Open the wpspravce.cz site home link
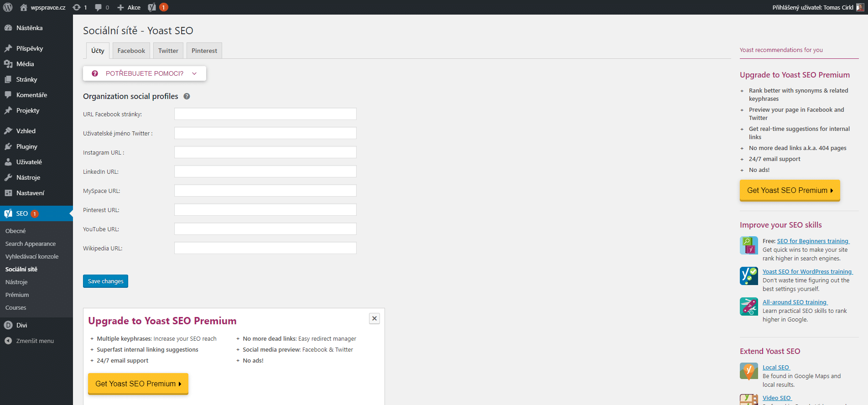868x405 pixels. [43, 7]
